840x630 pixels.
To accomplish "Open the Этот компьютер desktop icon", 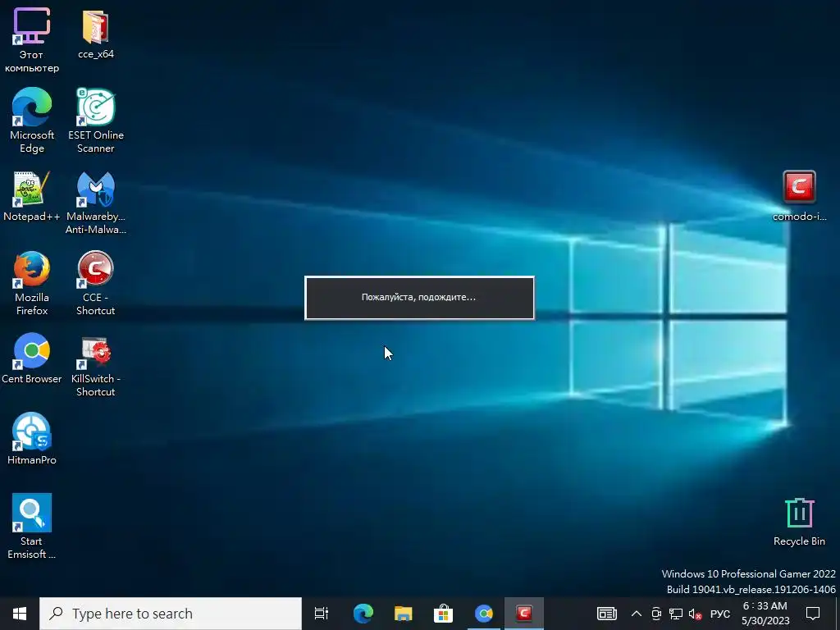I will coord(32,40).
